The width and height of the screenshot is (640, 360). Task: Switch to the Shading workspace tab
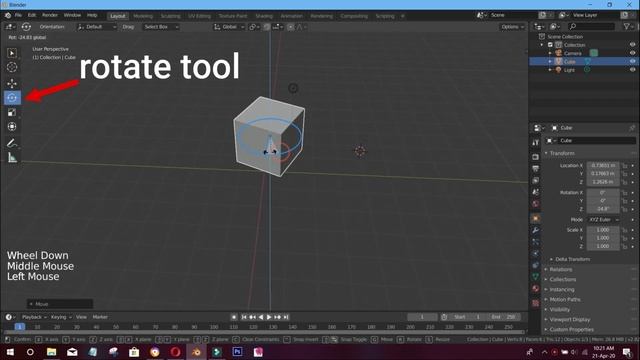click(264, 16)
